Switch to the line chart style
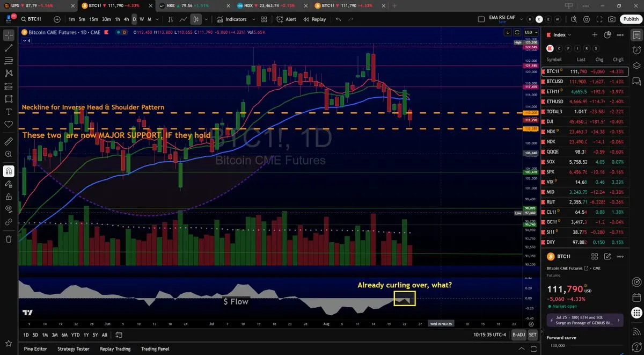Image resolution: width=644 pixels, height=355 pixels. [x=183, y=19]
